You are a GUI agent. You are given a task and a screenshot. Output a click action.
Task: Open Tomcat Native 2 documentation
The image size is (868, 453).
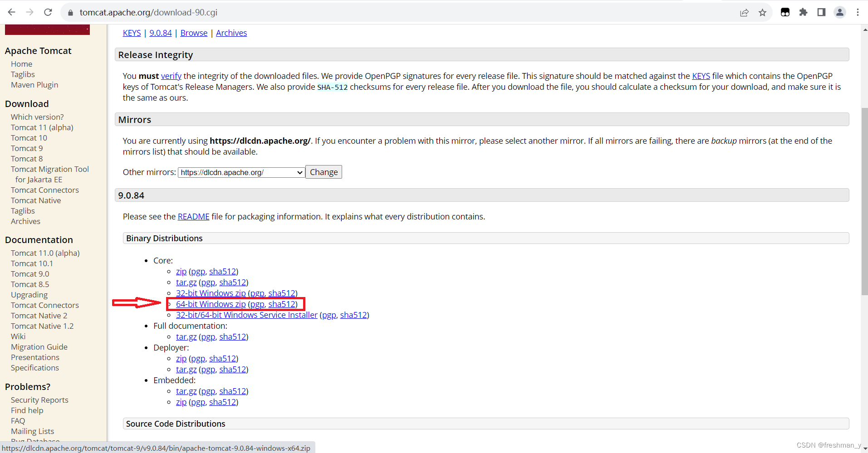[39, 316]
